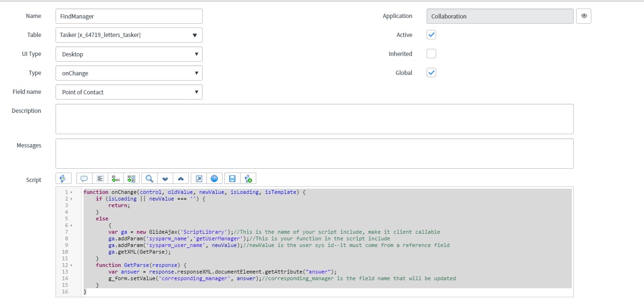Click the Field name label
This screenshot has height=302, width=644.
27,92
